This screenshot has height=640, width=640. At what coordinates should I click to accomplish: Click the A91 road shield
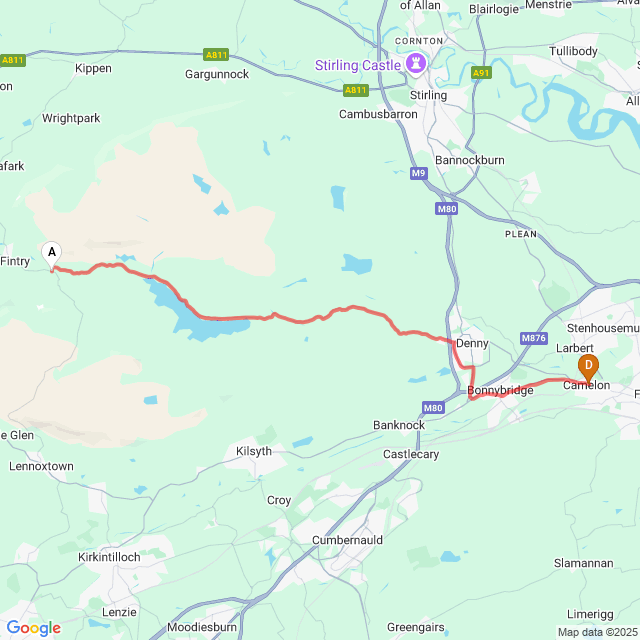click(481, 73)
